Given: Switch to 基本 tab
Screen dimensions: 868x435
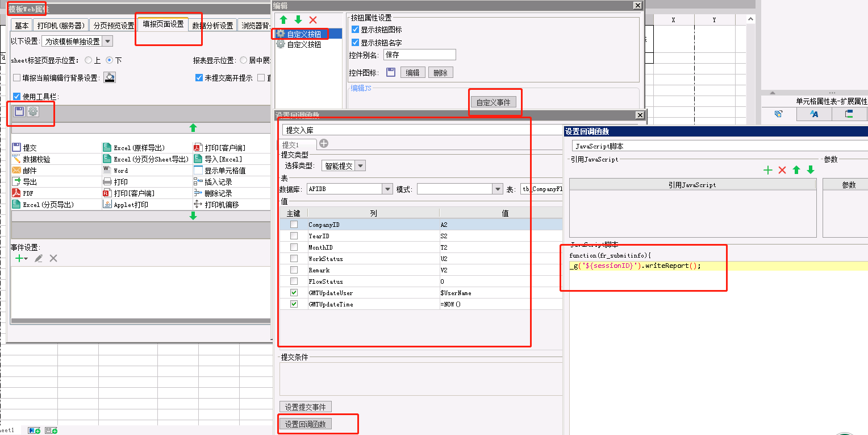Looking at the screenshot, I should tap(22, 26).
